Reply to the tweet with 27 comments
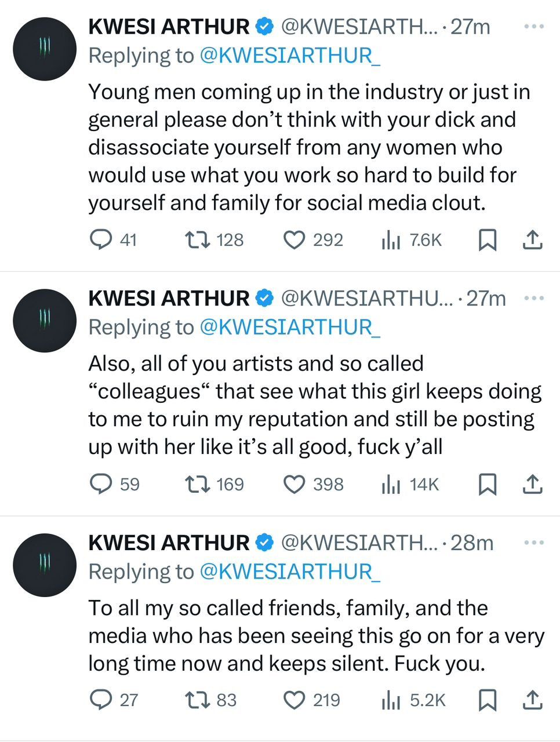The height and width of the screenshot is (742, 560). pos(101,700)
